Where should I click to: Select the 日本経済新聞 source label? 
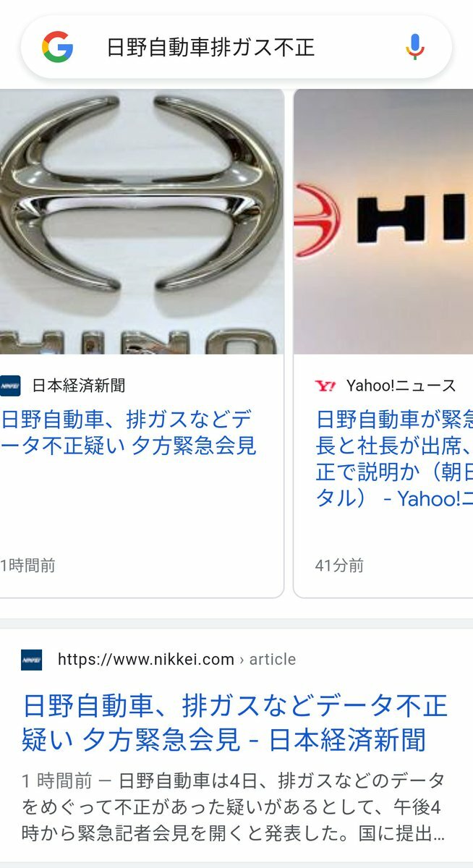[x=79, y=386]
